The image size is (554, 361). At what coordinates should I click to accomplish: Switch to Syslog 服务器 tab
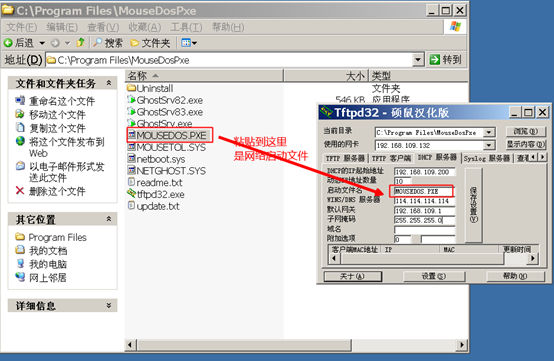(487, 158)
